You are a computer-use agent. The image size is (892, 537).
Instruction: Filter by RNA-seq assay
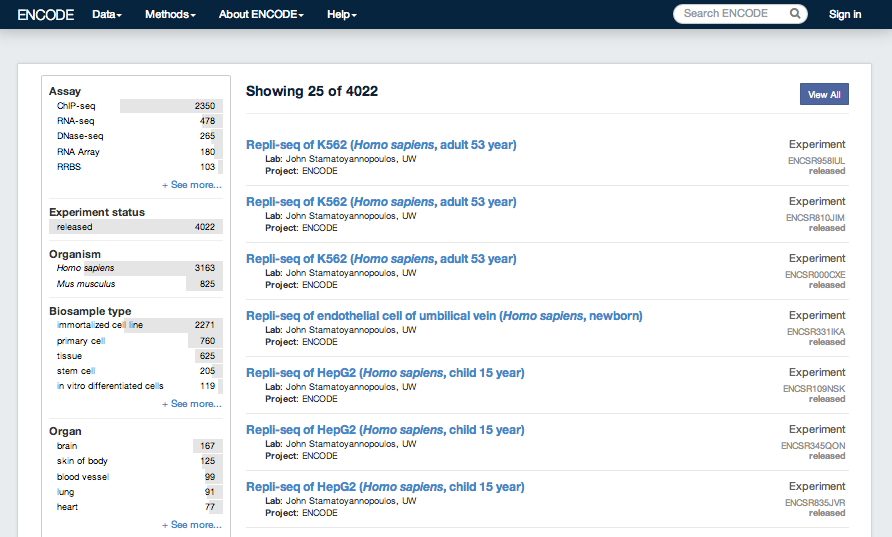point(76,121)
